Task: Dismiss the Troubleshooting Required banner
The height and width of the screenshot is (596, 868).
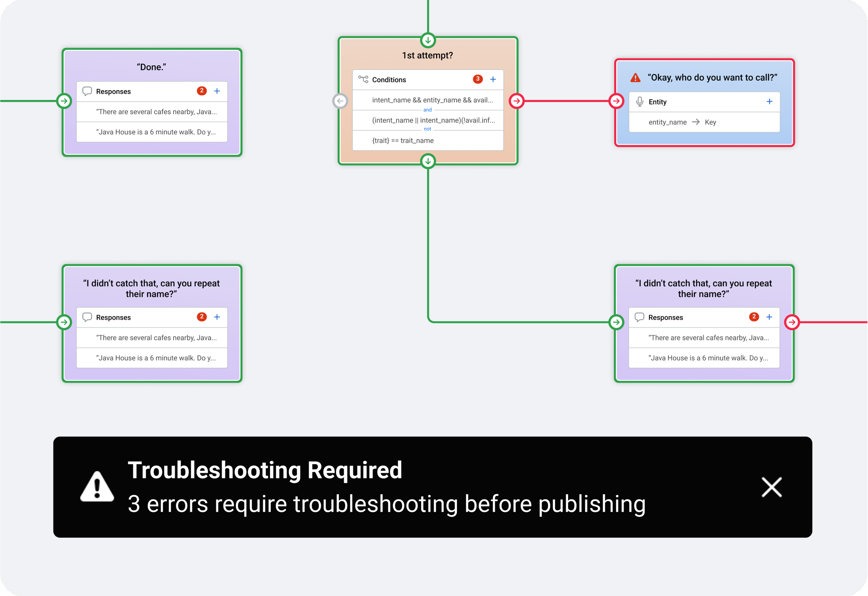Action: pyautogui.click(x=771, y=487)
